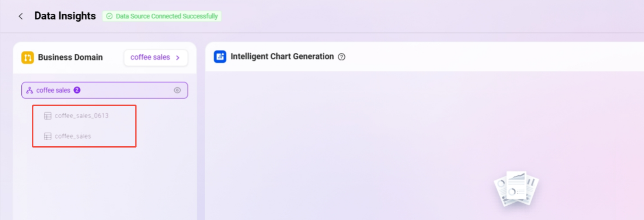Click the yellow Business Domain icon
644x220 pixels.
tap(28, 58)
